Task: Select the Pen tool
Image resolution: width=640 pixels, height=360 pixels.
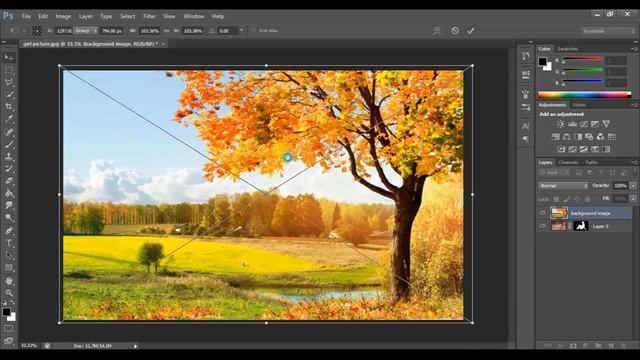Action: point(9,231)
